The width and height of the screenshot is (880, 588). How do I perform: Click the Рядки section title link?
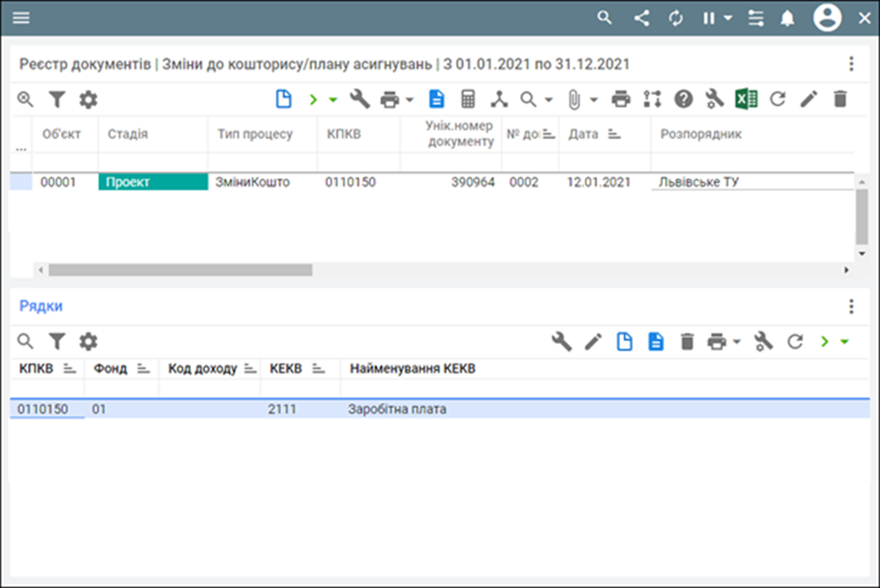tap(41, 306)
